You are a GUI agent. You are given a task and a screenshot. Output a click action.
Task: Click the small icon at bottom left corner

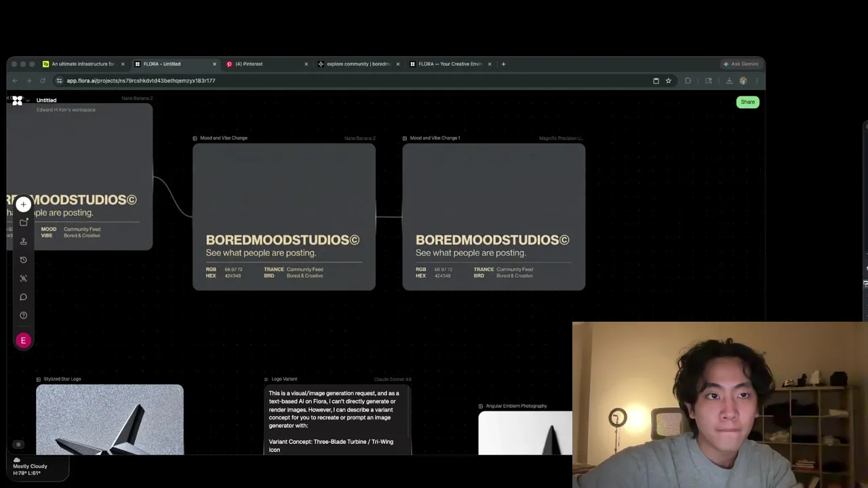[x=18, y=445]
